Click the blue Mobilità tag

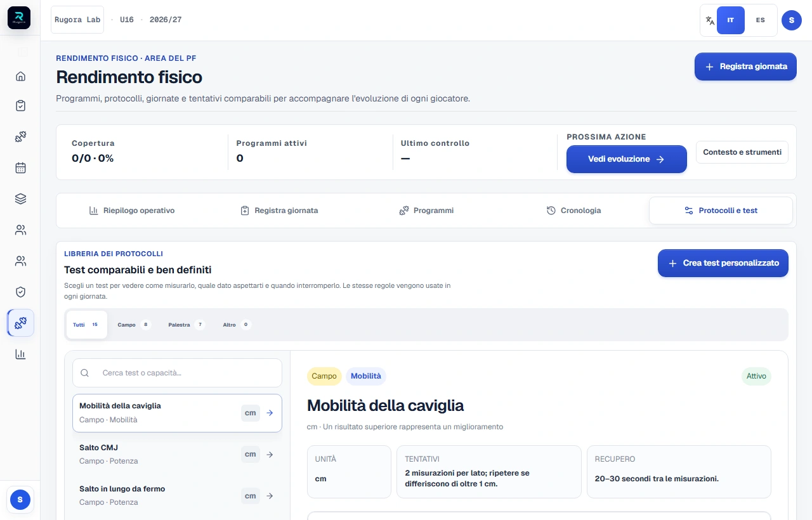[366, 376]
